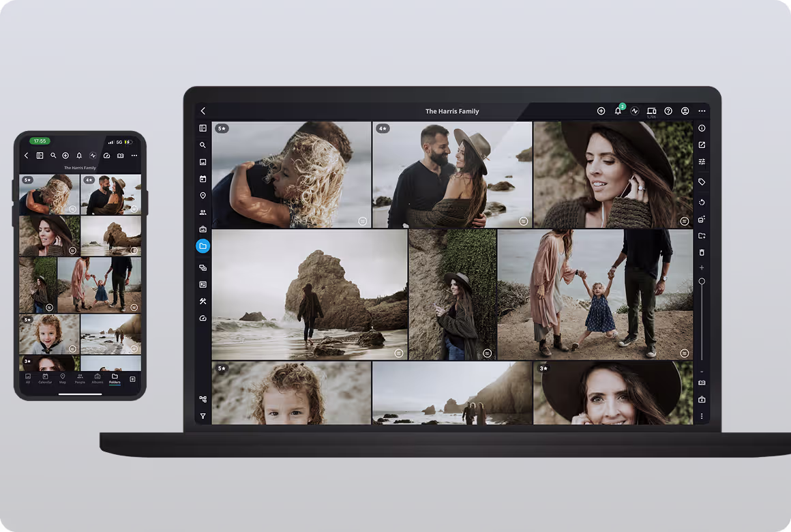Image resolution: width=791 pixels, height=532 pixels.
Task: Expand the vertical three-dot menu in right panel
Action: 702,416
